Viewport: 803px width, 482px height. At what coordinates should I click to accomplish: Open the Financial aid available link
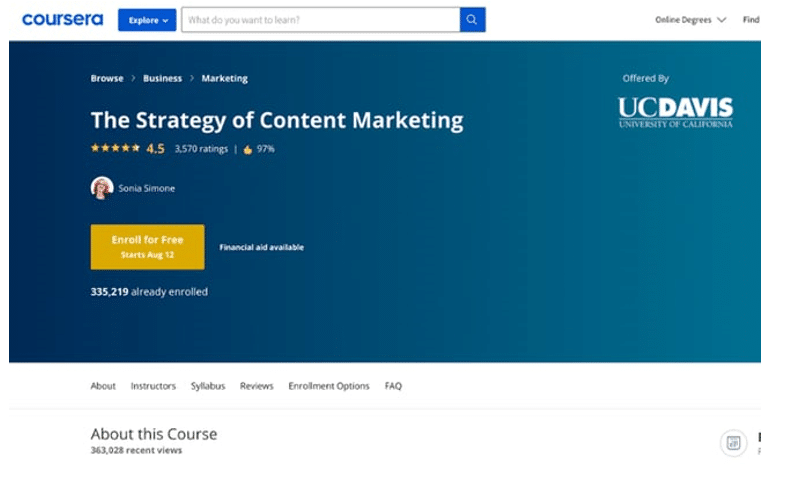[x=262, y=247]
